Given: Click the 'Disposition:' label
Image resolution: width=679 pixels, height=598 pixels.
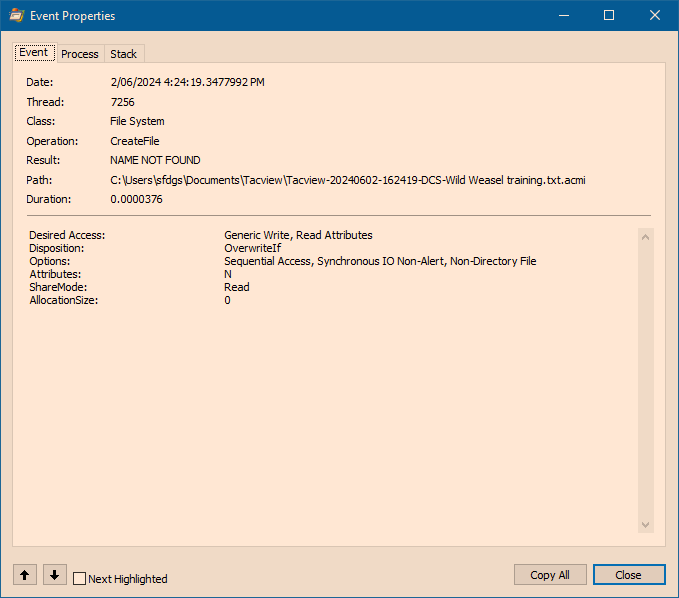Looking at the screenshot, I should pos(57,248).
